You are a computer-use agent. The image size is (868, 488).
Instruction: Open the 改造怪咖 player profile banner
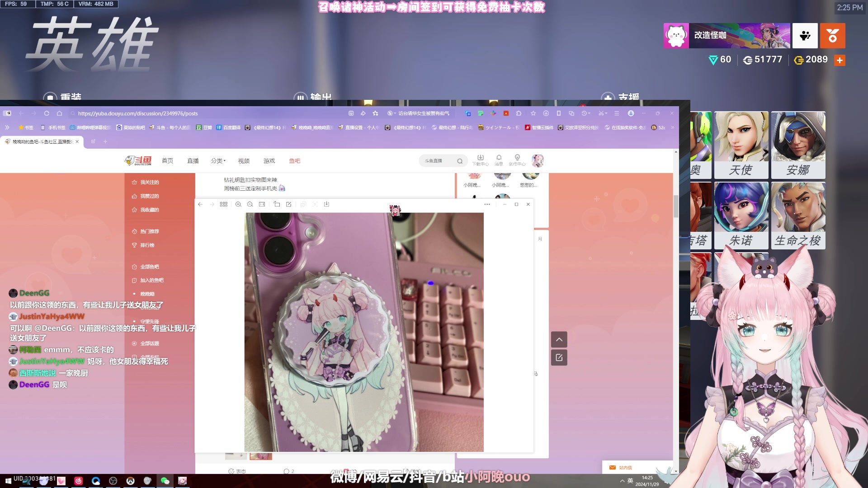point(727,36)
